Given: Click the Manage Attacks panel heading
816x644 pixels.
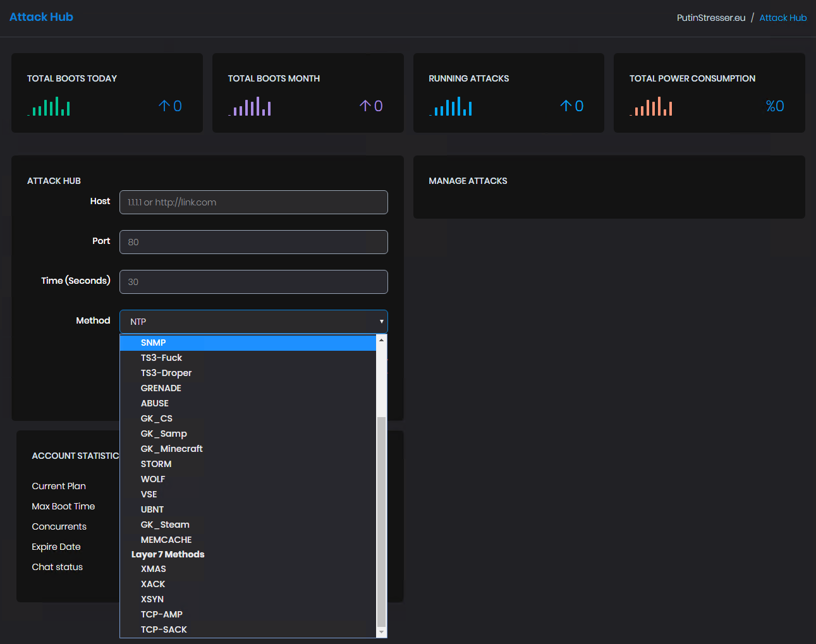Looking at the screenshot, I should click(x=468, y=181).
